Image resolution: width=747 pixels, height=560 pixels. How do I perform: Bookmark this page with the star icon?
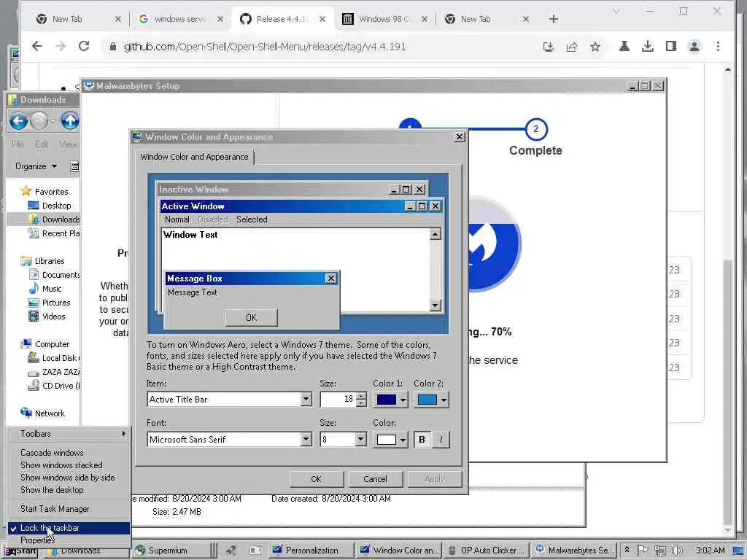point(595,47)
